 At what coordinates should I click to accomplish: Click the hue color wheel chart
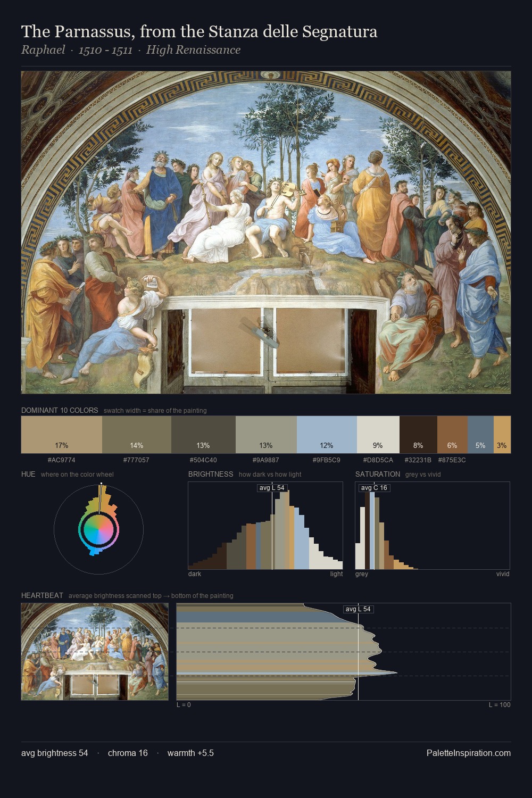point(98,529)
